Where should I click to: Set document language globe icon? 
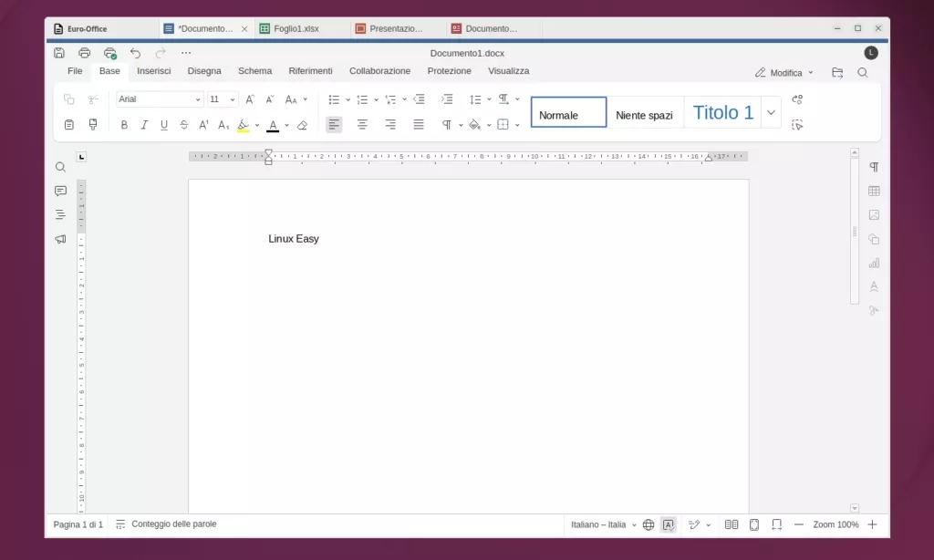click(649, 524)
